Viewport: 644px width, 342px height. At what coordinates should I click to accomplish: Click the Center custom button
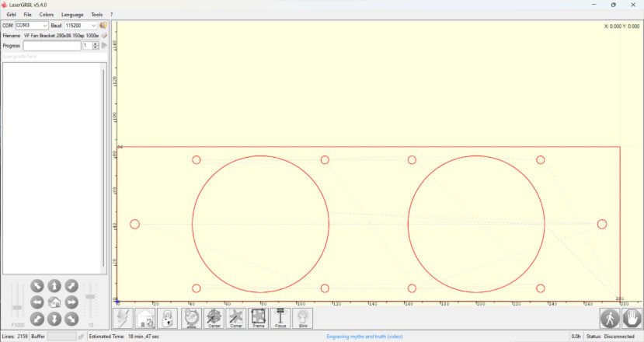(x=214, y=318)
